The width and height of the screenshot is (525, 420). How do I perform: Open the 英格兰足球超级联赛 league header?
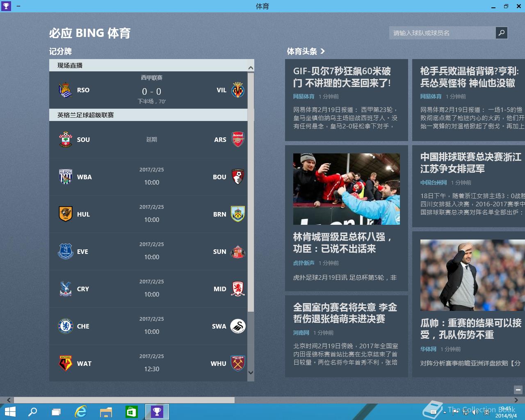coord(148,115)
